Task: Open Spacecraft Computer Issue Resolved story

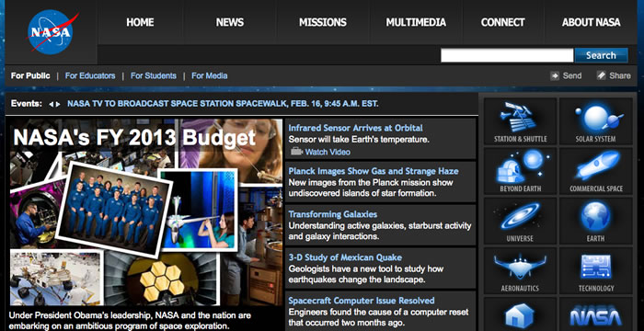Action: point(362,301)
